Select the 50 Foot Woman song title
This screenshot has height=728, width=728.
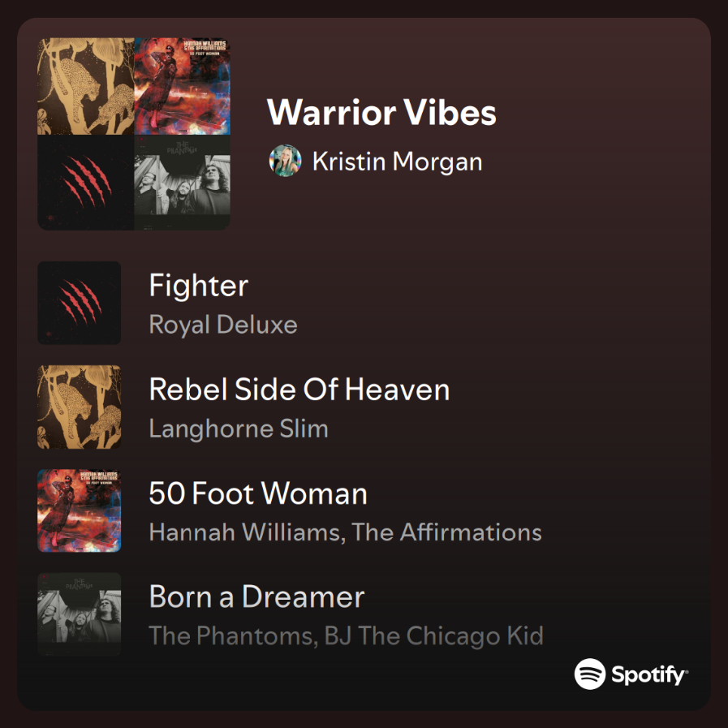pyautogui.click(x=258, y=493)
